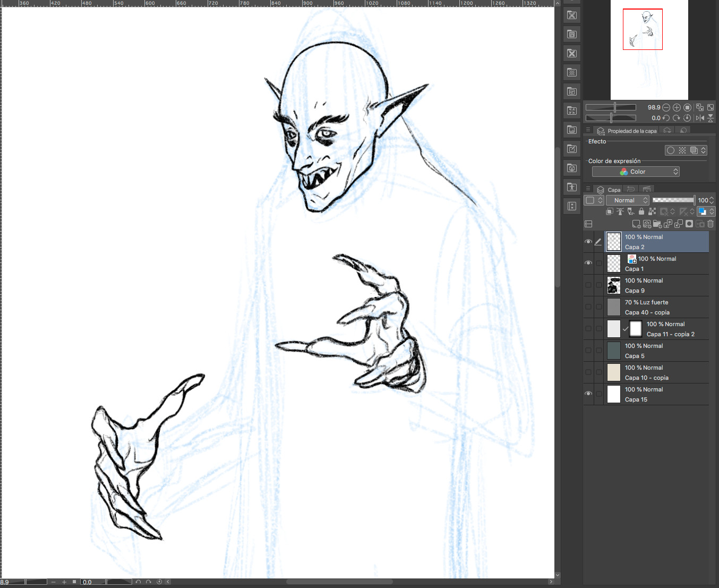Apply layer color effect icon
The image size is (719, 588).
tap(694, 150)
